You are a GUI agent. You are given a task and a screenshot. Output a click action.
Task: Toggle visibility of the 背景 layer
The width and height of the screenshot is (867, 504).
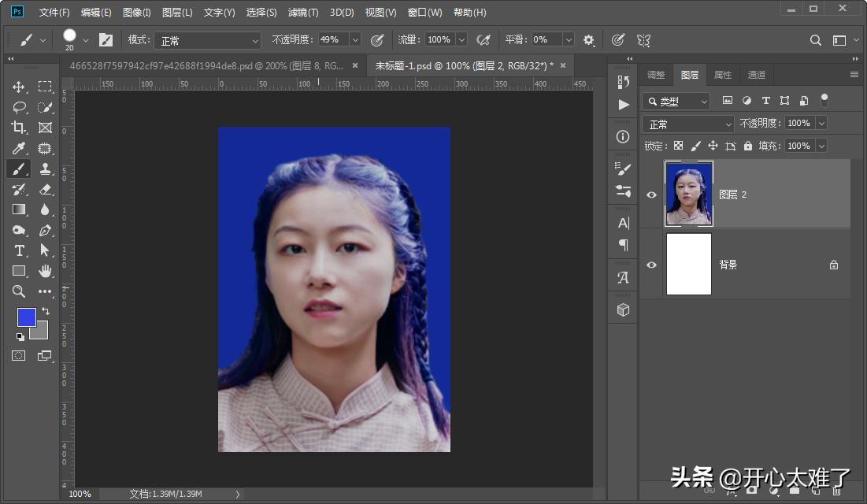click(651, 265)
